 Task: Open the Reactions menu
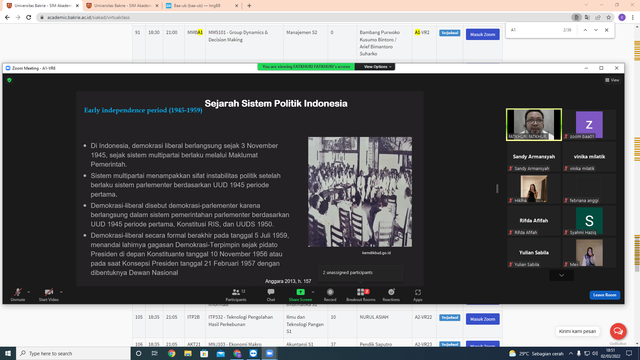click(391, 295)
